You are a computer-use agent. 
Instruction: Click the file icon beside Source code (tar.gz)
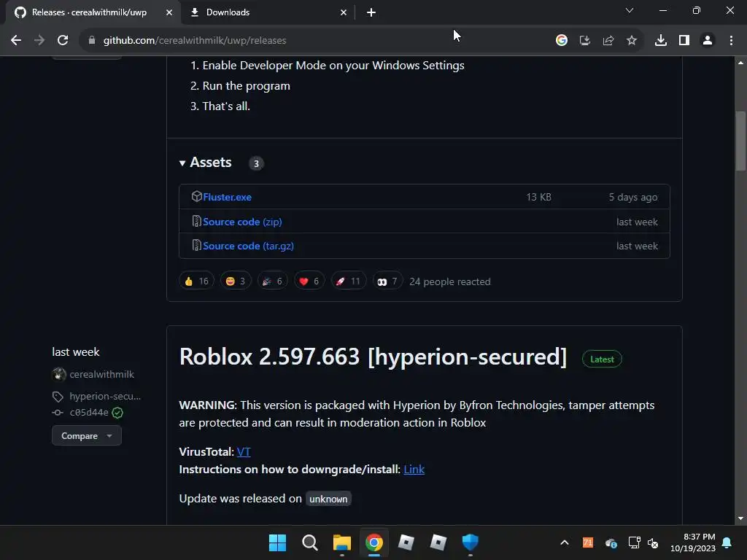pyautogui.click(x=196, y=245)
